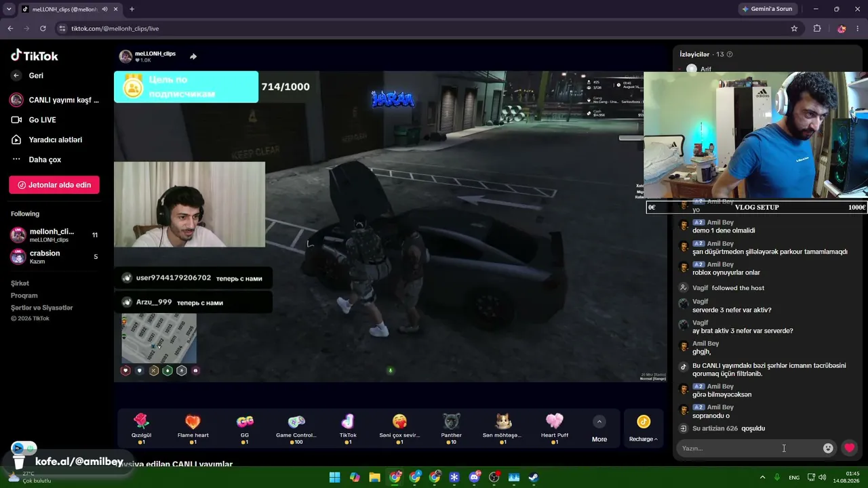Open the Şirkət footer link
The width and height of the screenshot is (868, 488).
click(x=20, y=283)
